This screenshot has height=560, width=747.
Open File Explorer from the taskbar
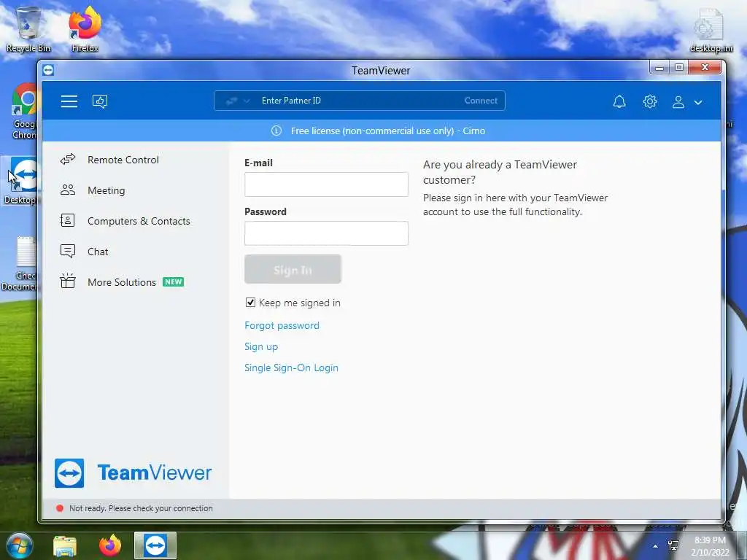[x=65, y=546]
